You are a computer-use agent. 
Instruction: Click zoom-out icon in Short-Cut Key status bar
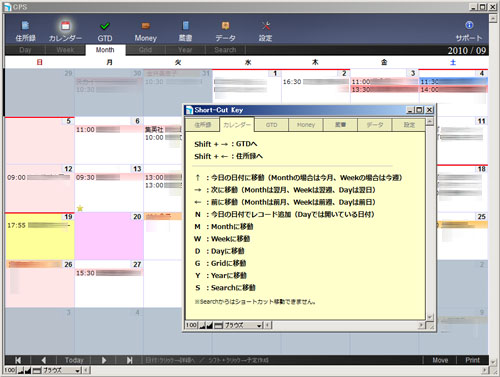202,325
